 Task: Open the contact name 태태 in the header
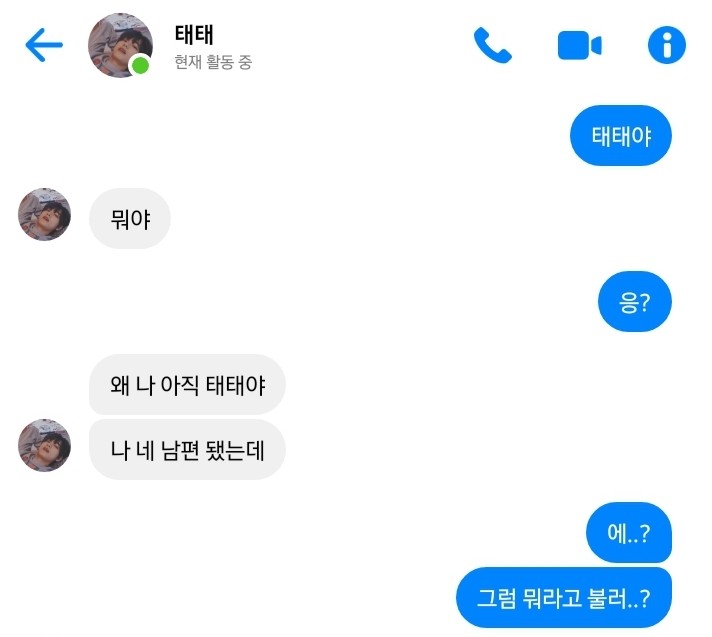[194, 35]
